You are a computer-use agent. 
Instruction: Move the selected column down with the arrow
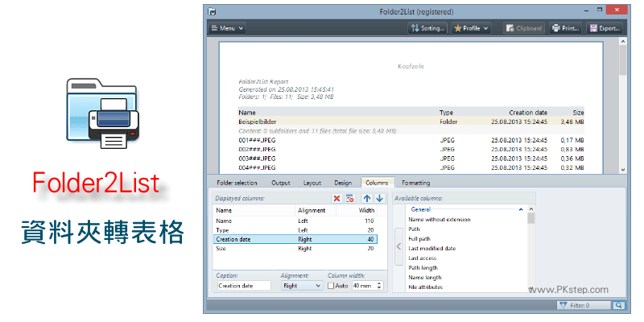(379, 198)
